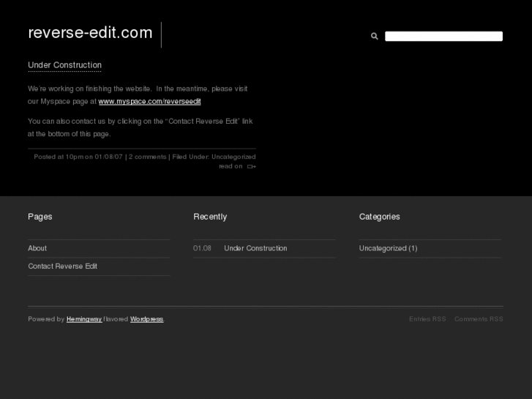
Task: Visit the www.myspace.com/reverseedit link
Action: pos(149,101)
